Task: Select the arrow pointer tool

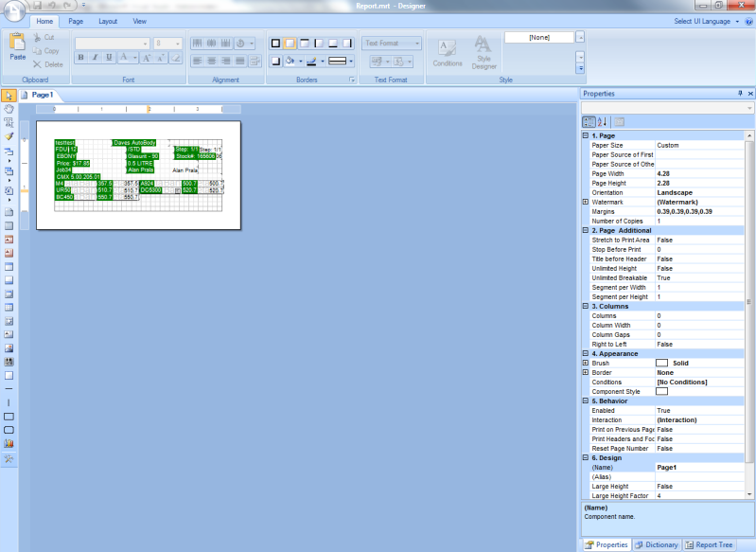Action: point(9,96)
